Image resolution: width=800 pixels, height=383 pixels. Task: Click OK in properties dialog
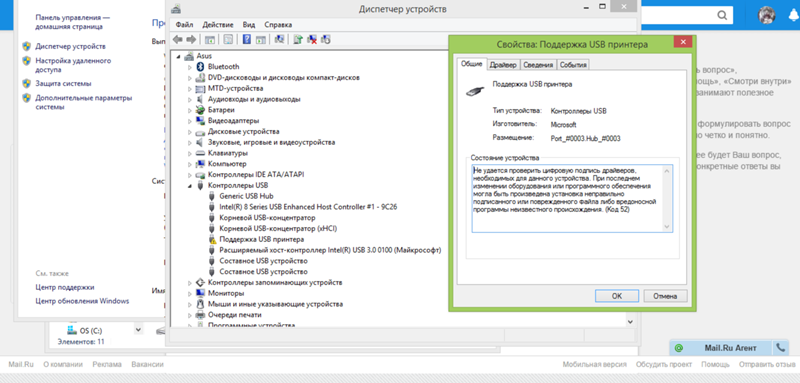617,296
